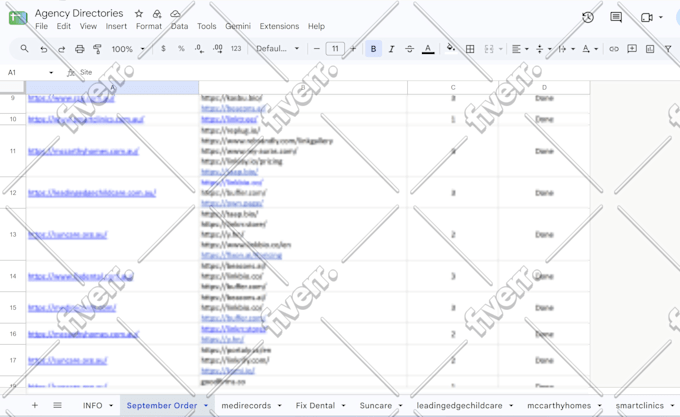Click the formula bar showing Site
This screenshot has height=417, width=680.
(x=377, y=72)
